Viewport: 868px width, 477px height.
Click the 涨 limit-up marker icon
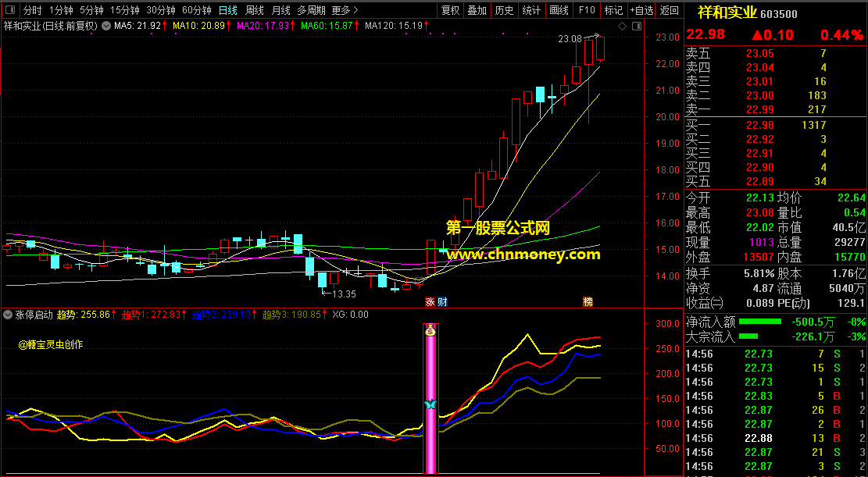coord(430,301)
